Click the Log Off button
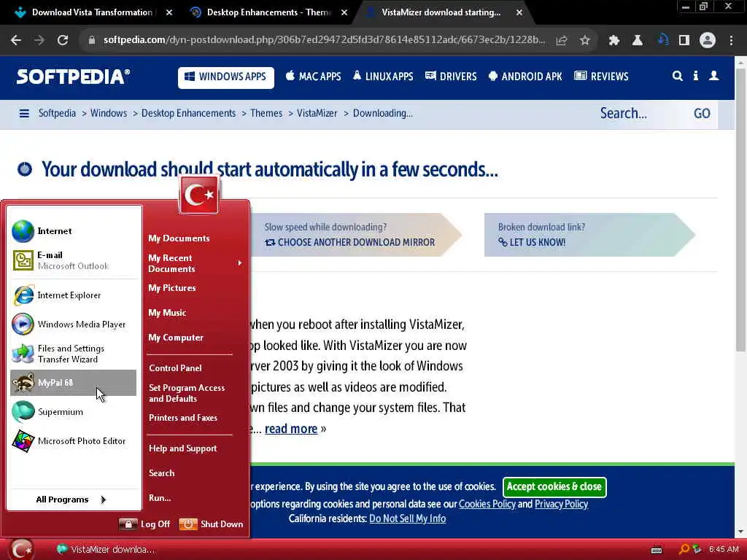This screenshot has width=747, height=560. pos(145,524)
